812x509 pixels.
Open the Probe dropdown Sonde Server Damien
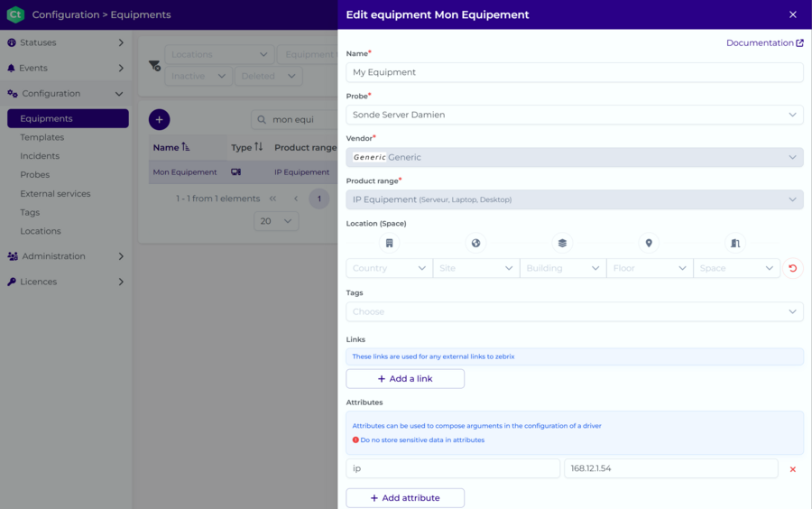pos(575,115)
